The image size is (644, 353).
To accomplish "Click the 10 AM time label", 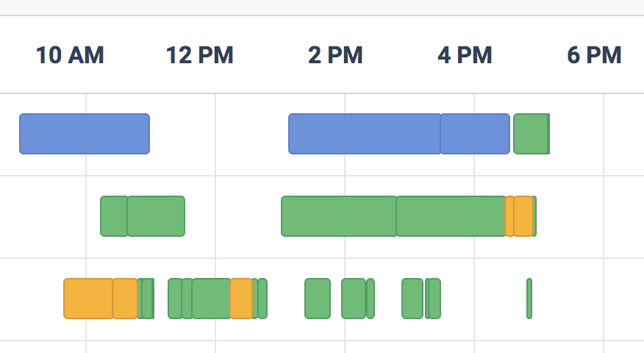I will [x=70, y=55].
